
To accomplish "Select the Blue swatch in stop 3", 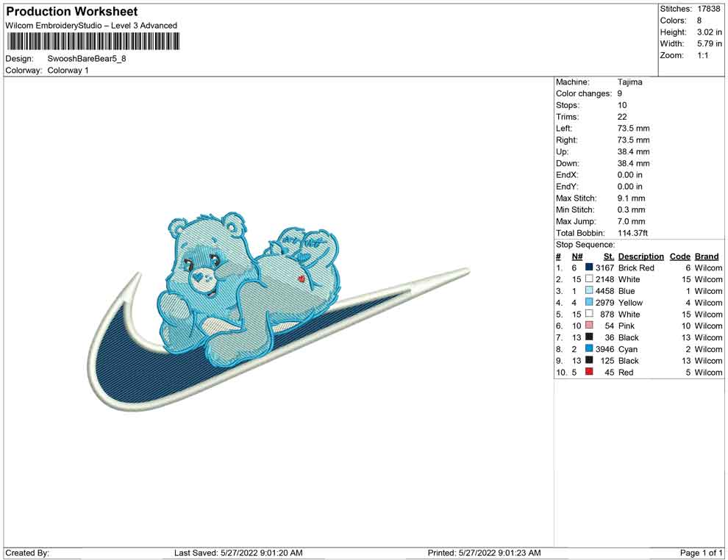I will tap(589, 290).
